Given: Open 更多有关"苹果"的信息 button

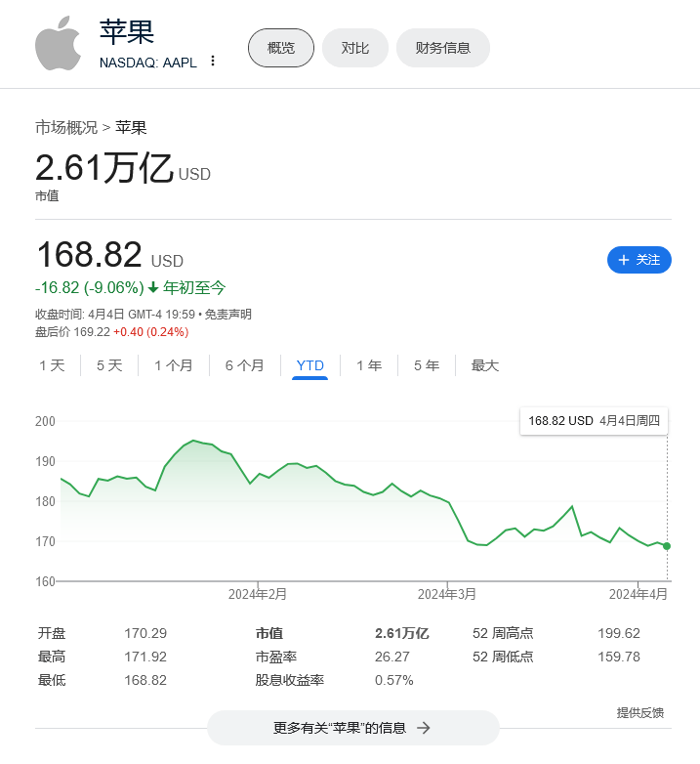Looking at the screenshot, I should pyautogui.click(x=353, y=728).
